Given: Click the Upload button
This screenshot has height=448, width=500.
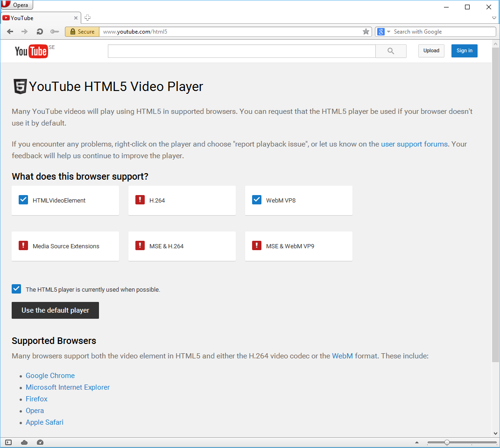Looking at the screenshot, I should [x=431, y=51].
